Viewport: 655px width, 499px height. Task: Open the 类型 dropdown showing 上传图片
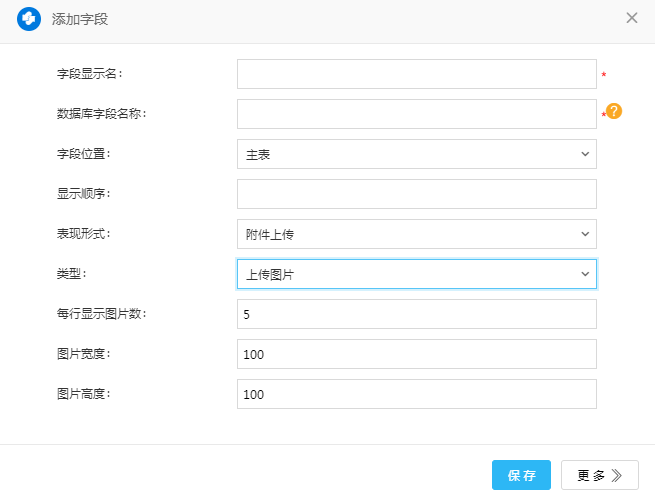pos(416,274)
